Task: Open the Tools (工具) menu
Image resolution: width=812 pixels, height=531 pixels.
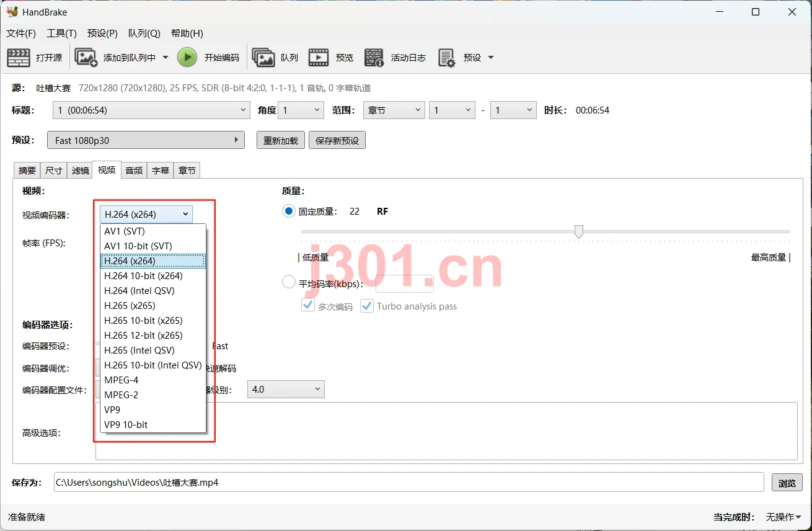Action: [61, 33]
